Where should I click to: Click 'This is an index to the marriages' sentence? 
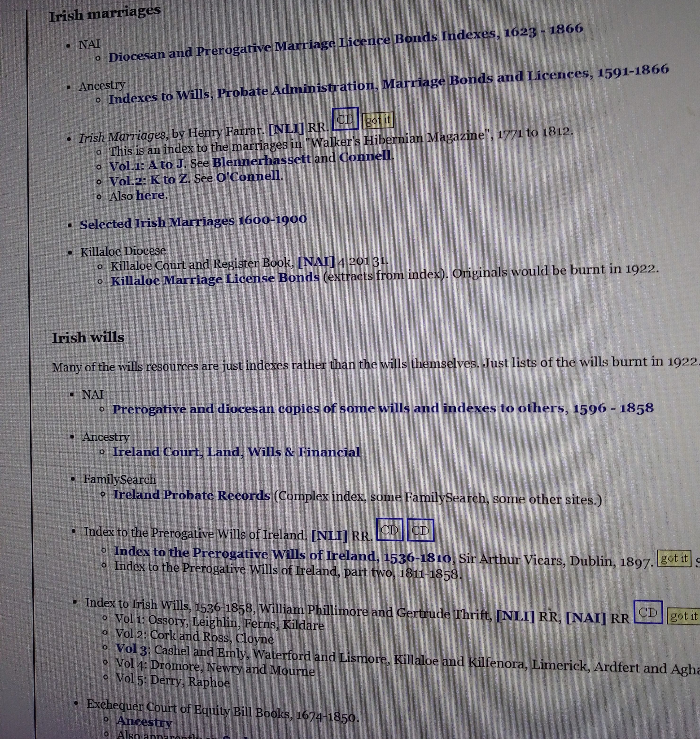point(341,141)
